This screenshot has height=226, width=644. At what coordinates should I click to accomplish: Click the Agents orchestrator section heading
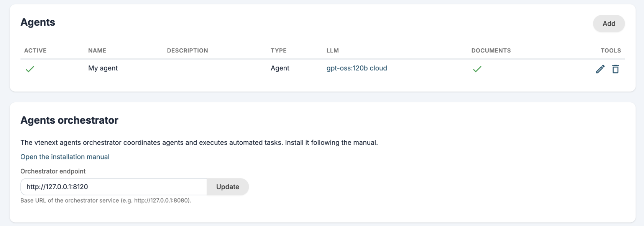click(69, 120)
